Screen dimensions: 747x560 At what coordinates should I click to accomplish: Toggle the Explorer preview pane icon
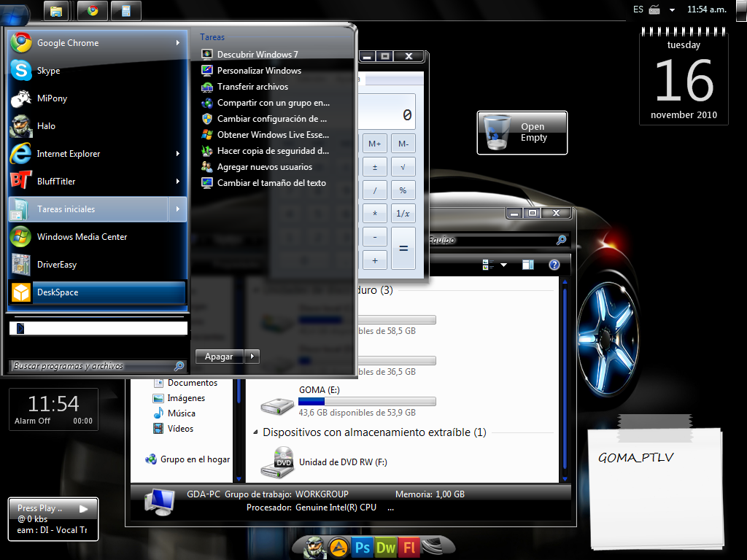tap(528, 265)
